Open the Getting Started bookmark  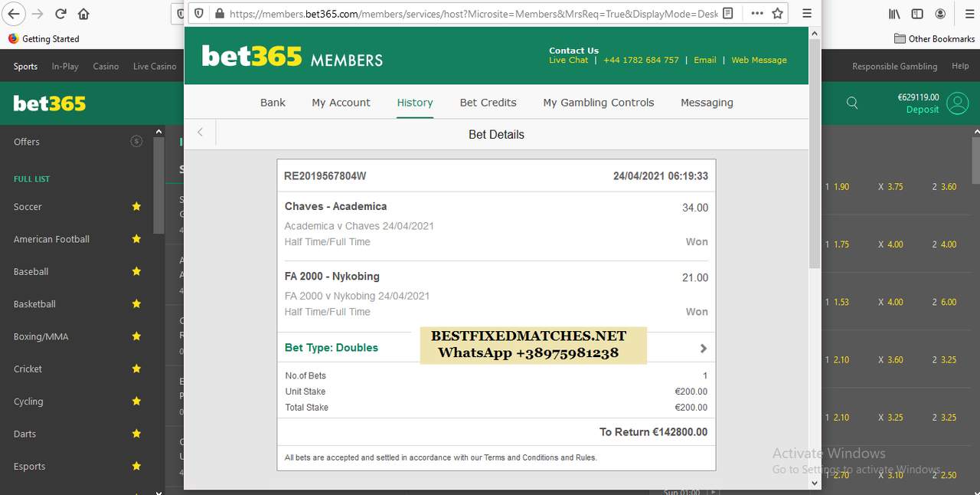tap(44, 38)
